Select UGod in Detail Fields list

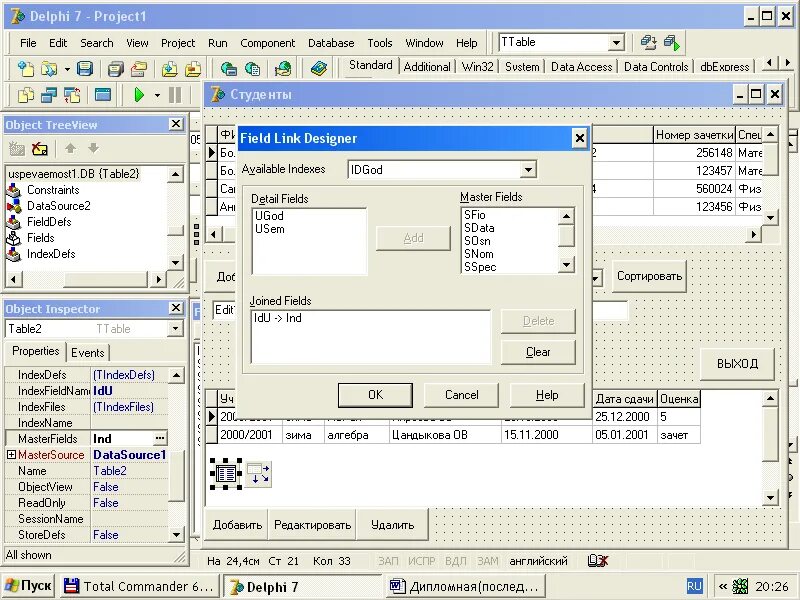tap(269, 216)
